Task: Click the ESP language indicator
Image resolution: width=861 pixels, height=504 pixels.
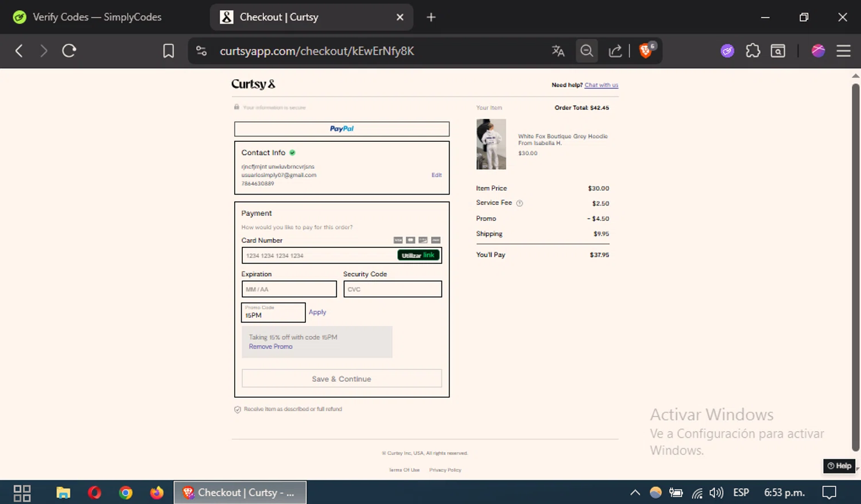Action: (741, 493)
